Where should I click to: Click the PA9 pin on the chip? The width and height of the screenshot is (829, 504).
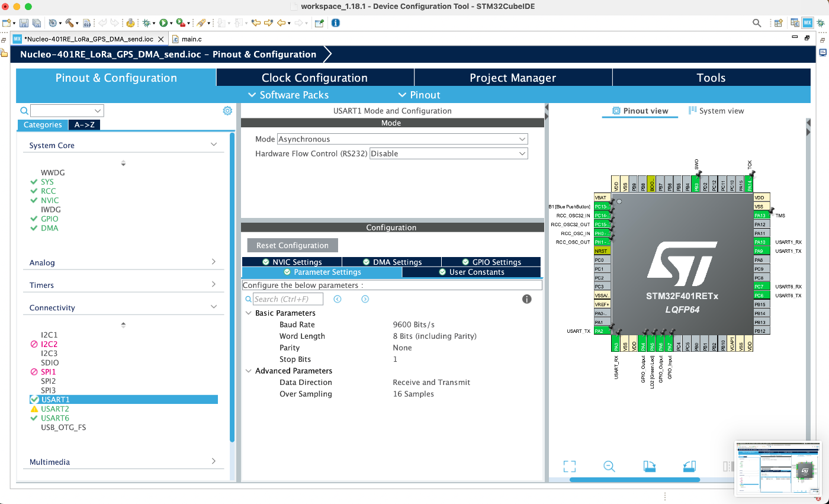[761, 251]
